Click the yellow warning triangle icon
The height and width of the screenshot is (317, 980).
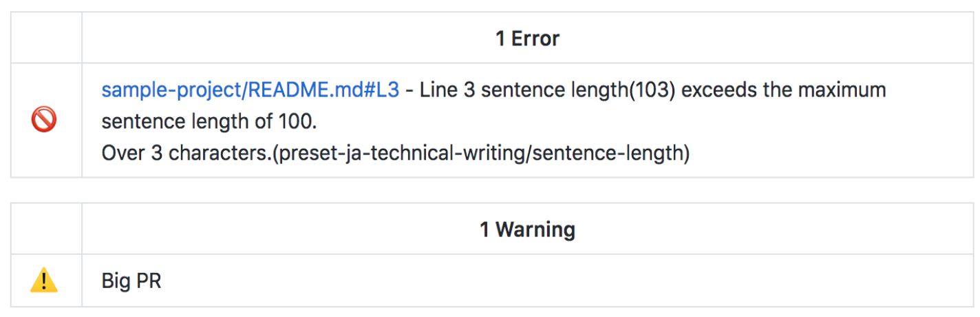[x=44, y=281]
